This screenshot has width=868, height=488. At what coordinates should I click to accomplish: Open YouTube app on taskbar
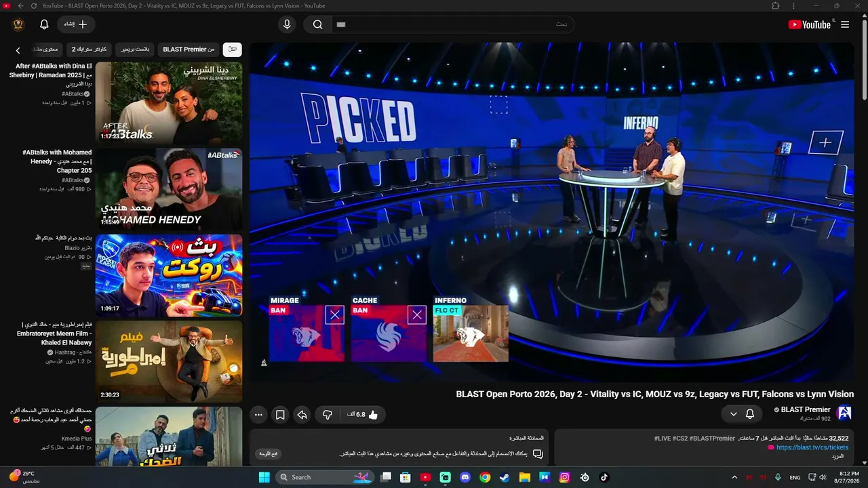click(x=425, y=477)
